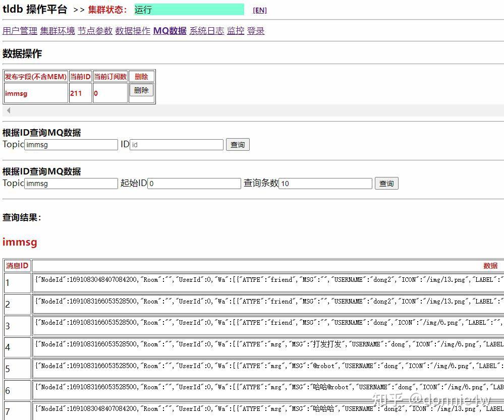504x420 pixels.
Task: View the 系统日志 page
Action: (x=206, y=31)
